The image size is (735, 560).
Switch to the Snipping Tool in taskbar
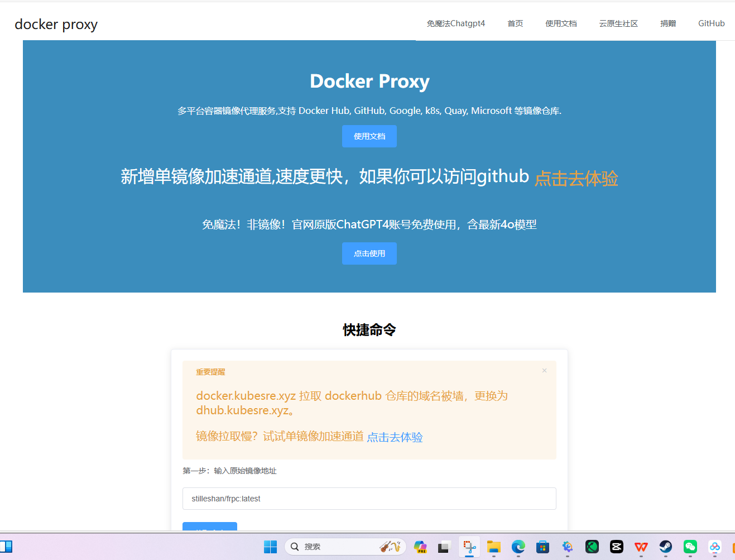469,547
